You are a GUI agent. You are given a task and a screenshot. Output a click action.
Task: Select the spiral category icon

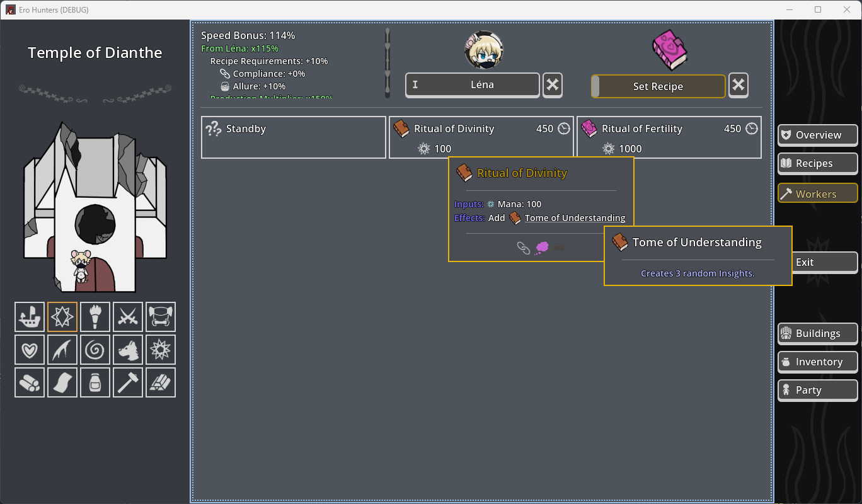(95, 350)
